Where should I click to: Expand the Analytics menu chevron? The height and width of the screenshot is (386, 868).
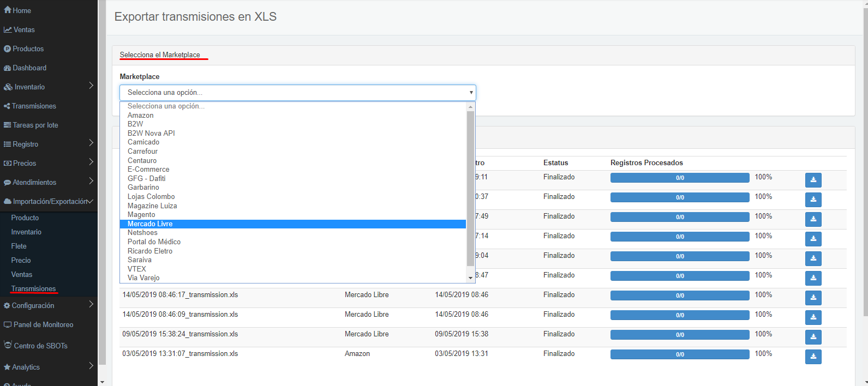91,366
